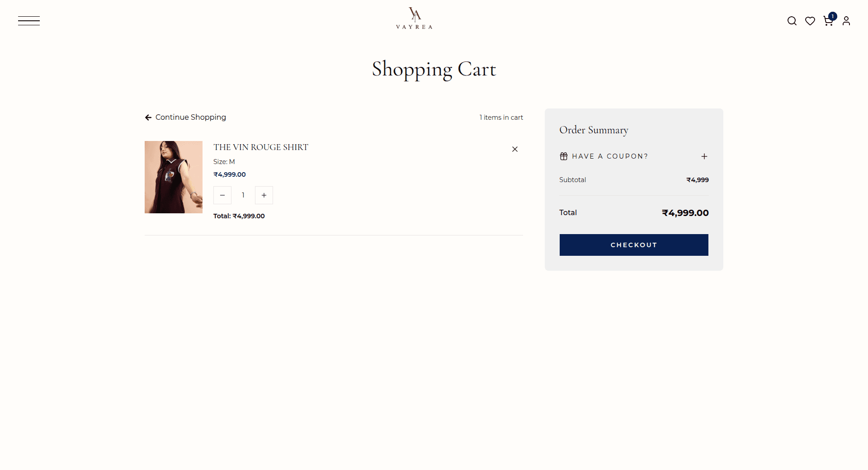
Task: Increase shirt quantity with plus button
Action: pos(264,195)
